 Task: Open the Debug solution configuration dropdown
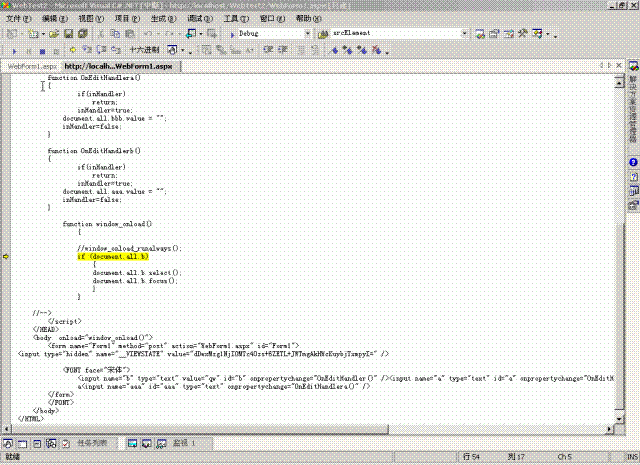click(x=308, y=33)
